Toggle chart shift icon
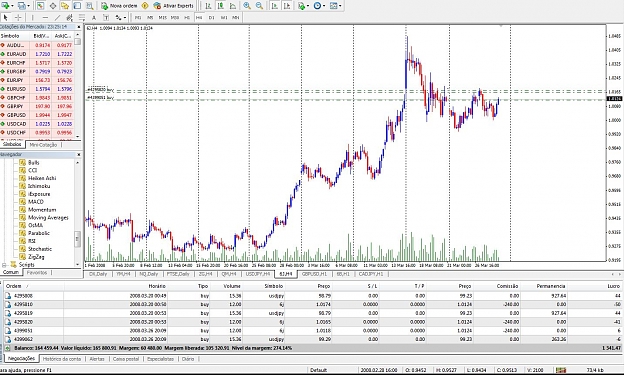The image size is (625, 375). tap(287, 6)
